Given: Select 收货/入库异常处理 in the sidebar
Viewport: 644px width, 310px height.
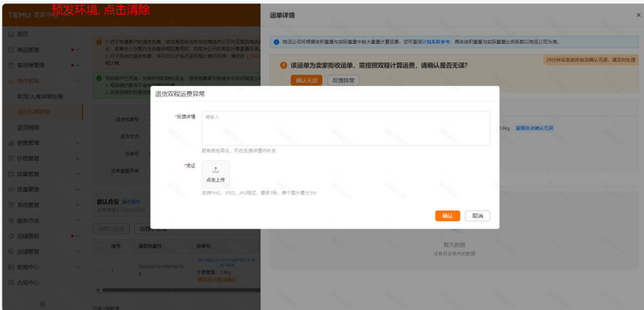Looking at the screenshot, I should [x=40, y=96].
